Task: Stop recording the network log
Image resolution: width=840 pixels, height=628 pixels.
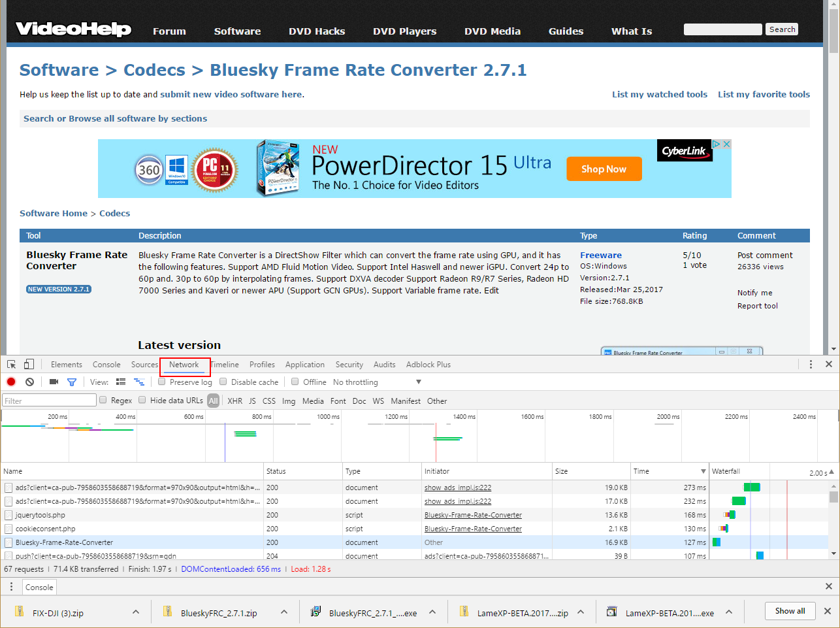Action: tap(11, 382)
